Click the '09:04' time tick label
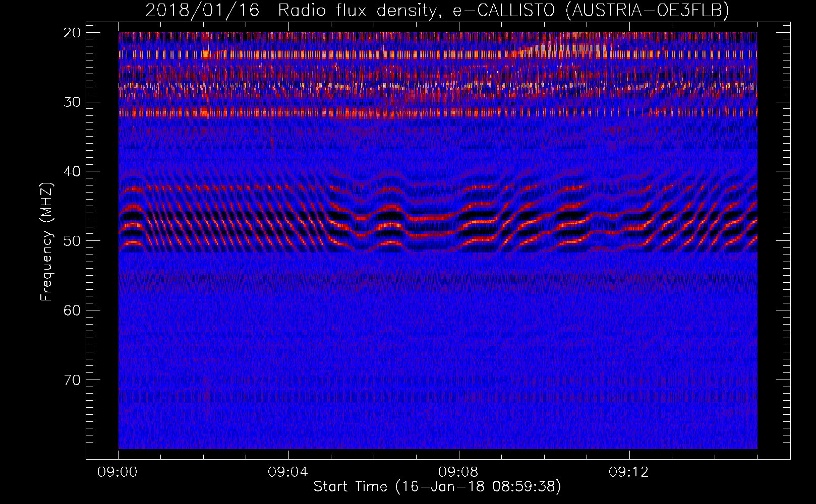The image size is (816, 504). pos(288,472)
